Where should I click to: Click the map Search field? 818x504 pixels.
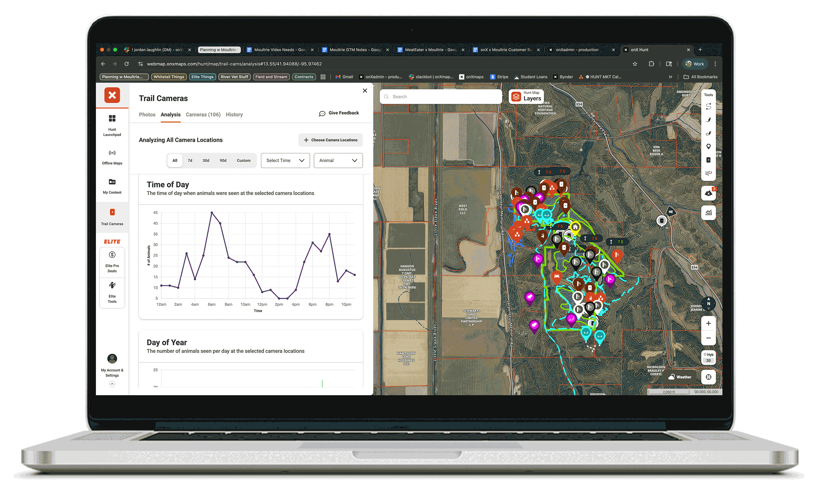click(440, 97)
